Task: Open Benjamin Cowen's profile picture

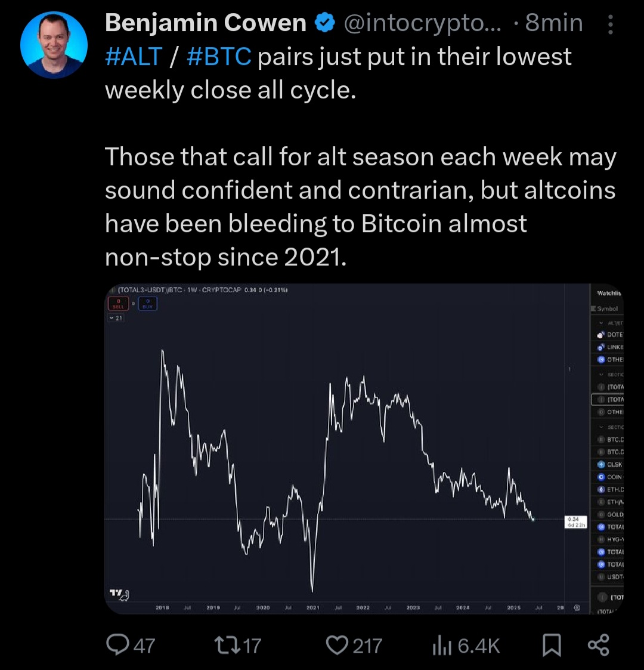Action: (x=54, y=45)
